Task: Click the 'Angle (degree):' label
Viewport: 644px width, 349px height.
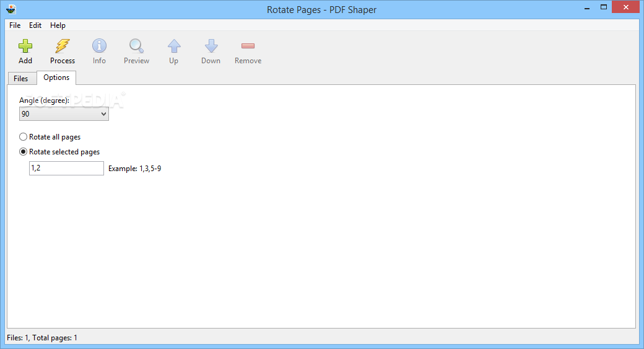Action: (45, 100)
